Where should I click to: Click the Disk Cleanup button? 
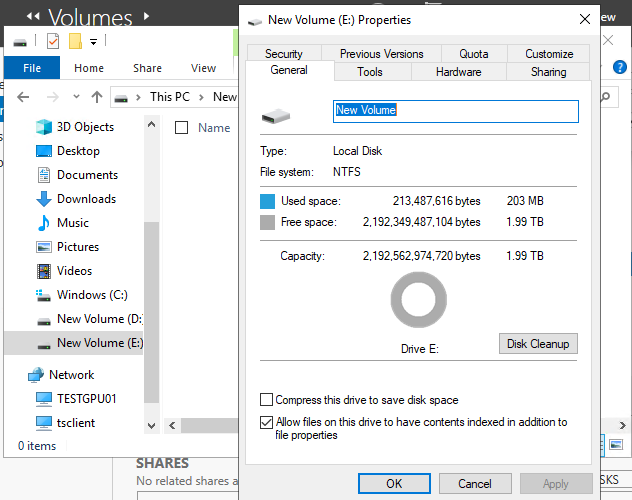538,343
